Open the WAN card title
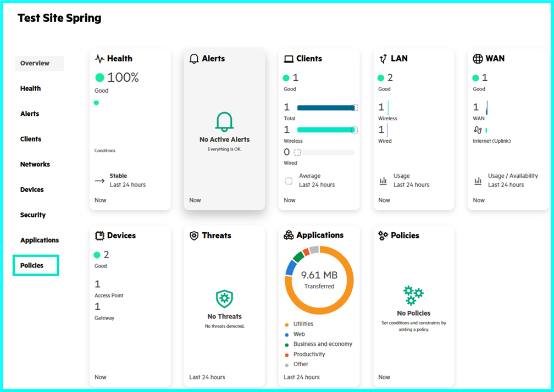Screen dimensions: 554x392 (x=495, y=59)
